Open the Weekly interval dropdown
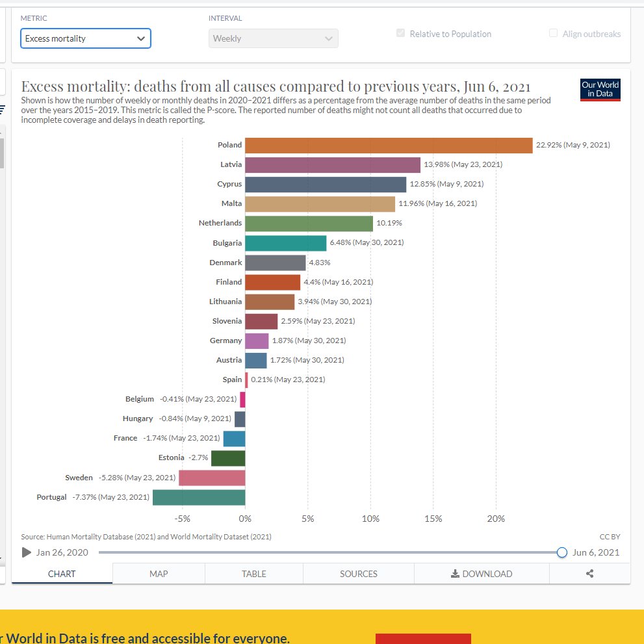 pos(273,38)
